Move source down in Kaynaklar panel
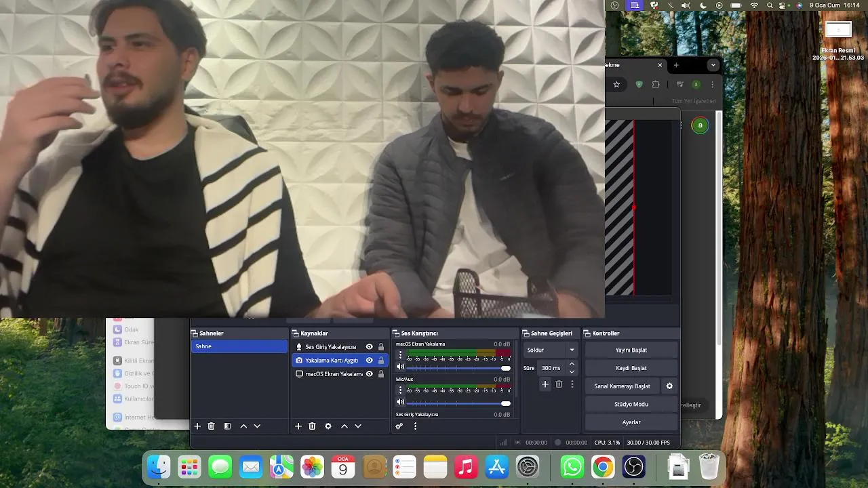Screen dimensions: 868x488 [358, 426]
